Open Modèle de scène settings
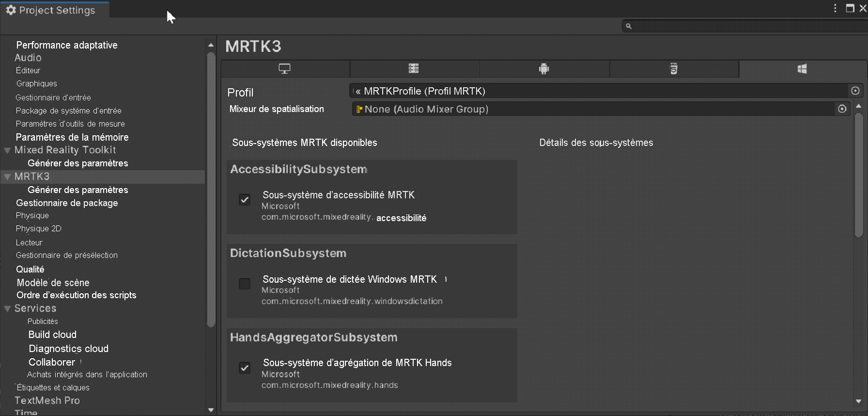Screen dimensions: 868x416 53,283
